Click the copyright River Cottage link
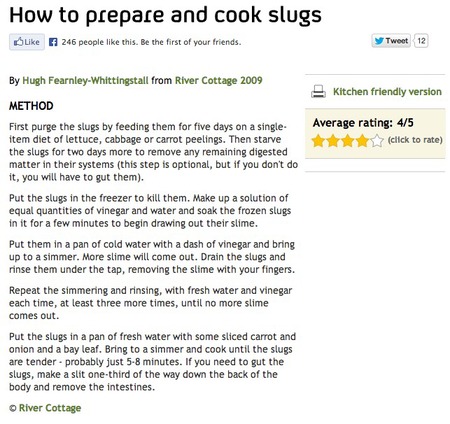This screenshot has width=450, height=424. (50, 408)
